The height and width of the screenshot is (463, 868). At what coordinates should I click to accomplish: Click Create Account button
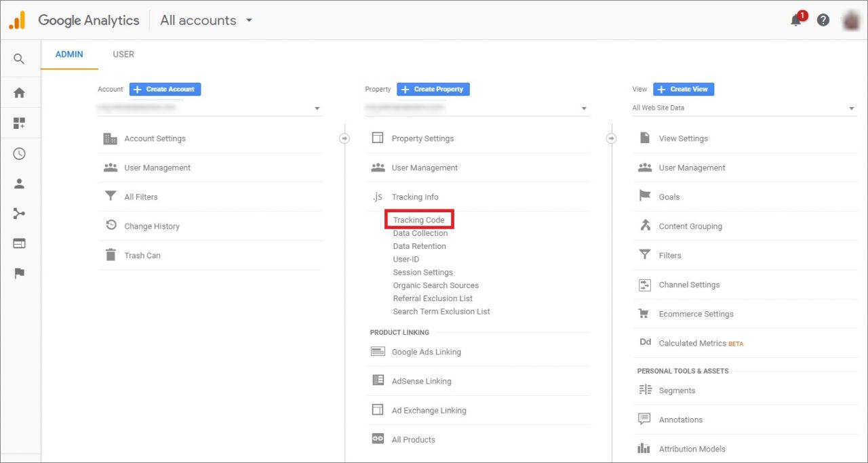(x=165, y=89)
